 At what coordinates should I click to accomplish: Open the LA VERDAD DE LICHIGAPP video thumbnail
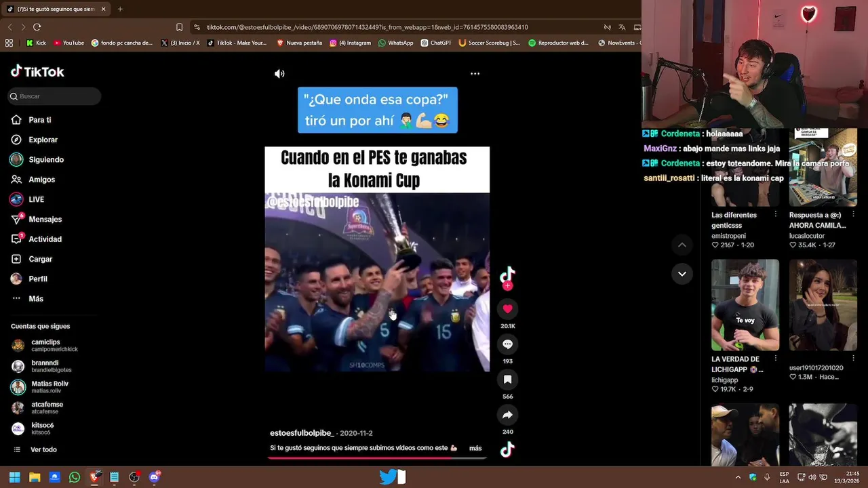point(745,305)
